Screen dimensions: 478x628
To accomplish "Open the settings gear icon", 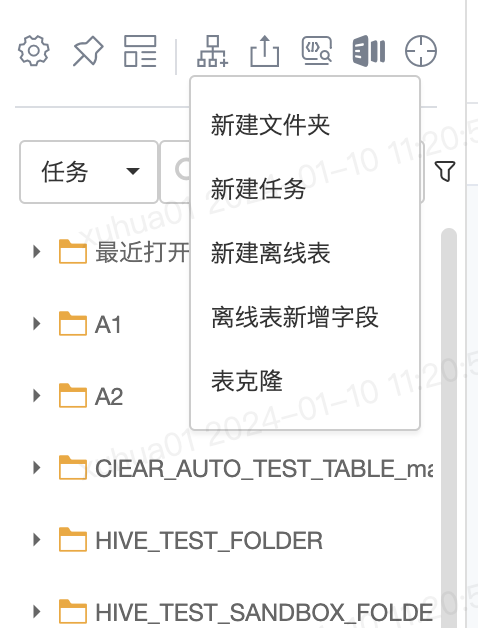I will 34,51.
